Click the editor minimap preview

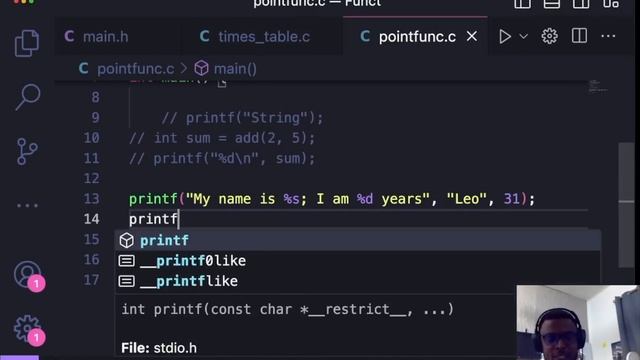(598, 87)
